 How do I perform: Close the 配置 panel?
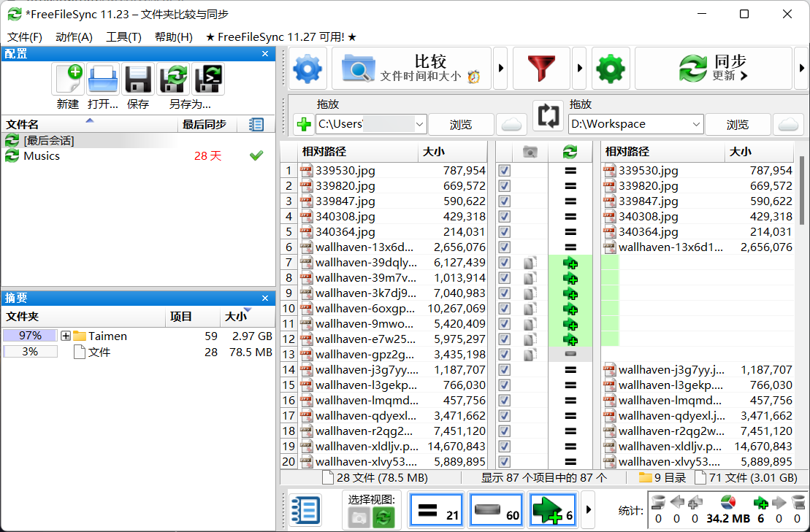265,54
